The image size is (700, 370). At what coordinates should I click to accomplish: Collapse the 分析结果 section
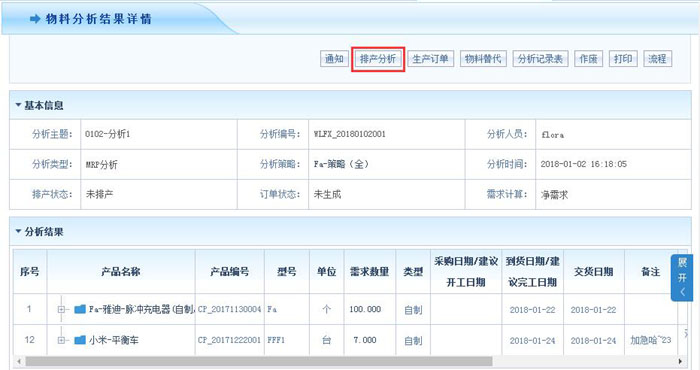pos(18,231)
